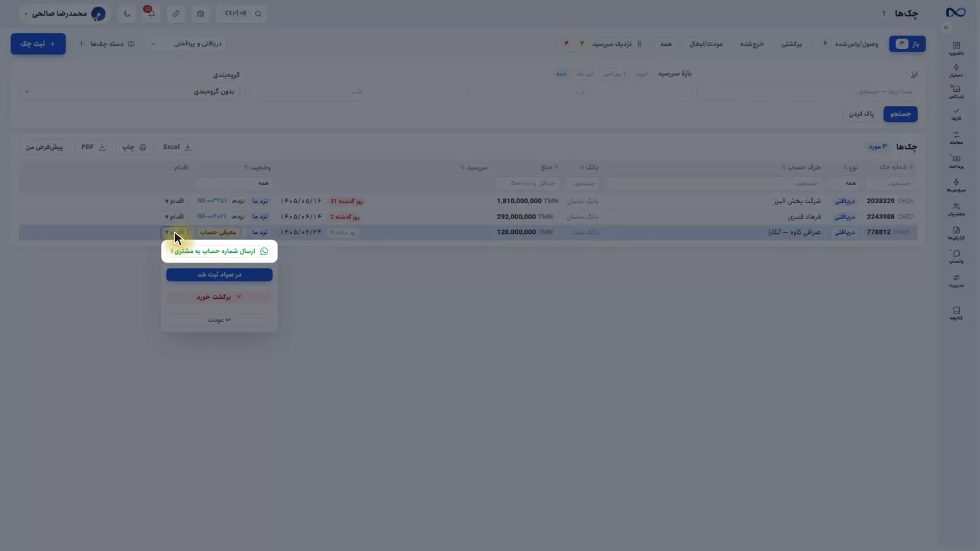The height and width of the screenshot is (551, 980).
Task: Select the باز (open) tab
Action: point(907,44)
